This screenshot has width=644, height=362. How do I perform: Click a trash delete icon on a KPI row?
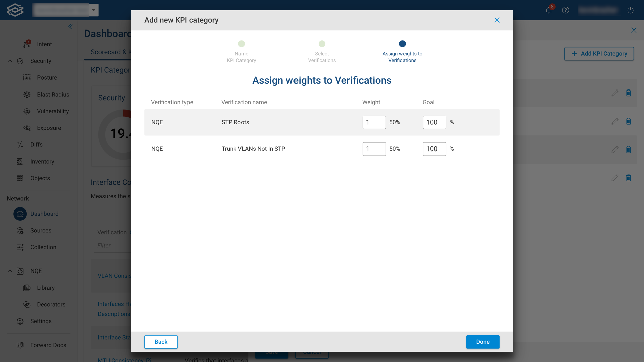tap(629, 93)
